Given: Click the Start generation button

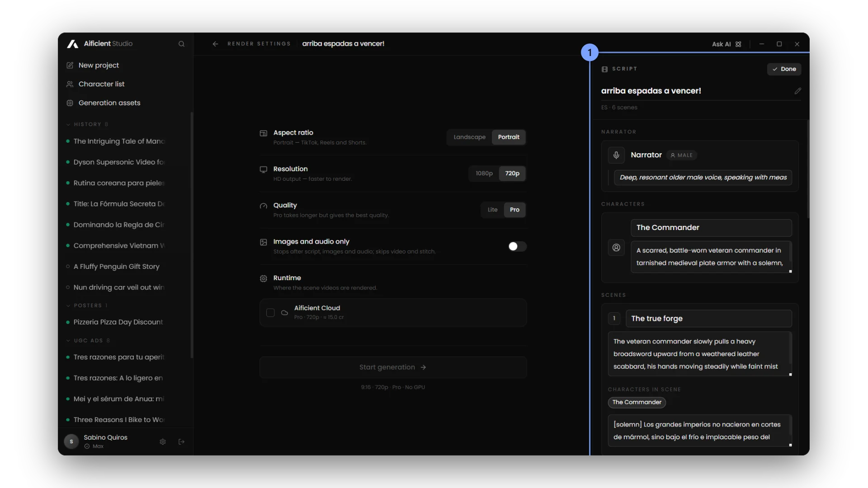Looking at the screenshot, I should pos(393,367).
